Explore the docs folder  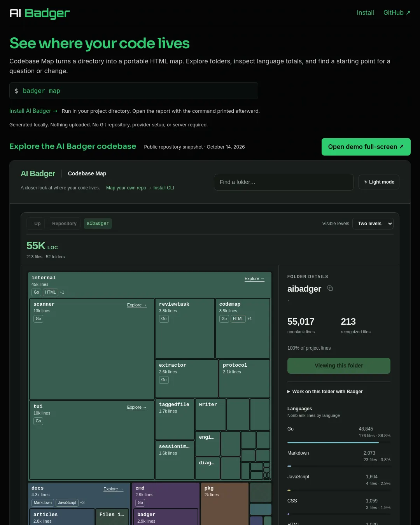tap(114, 489)
